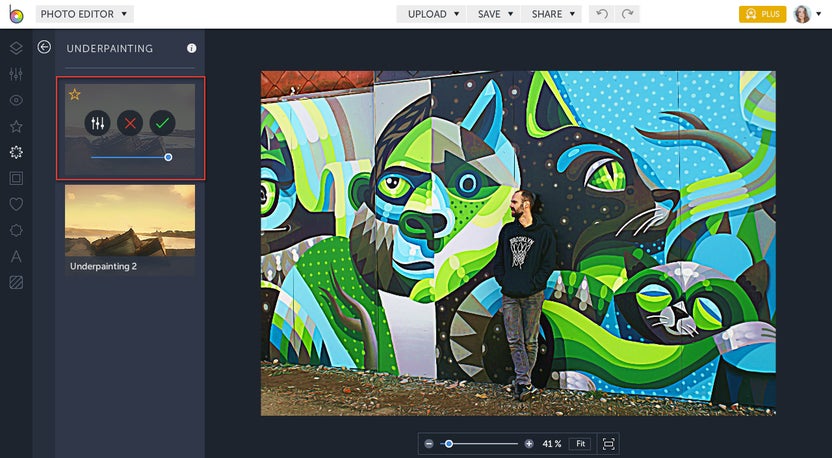
Task: Open the Photo Editor dropdown
Action: [84, 14]
